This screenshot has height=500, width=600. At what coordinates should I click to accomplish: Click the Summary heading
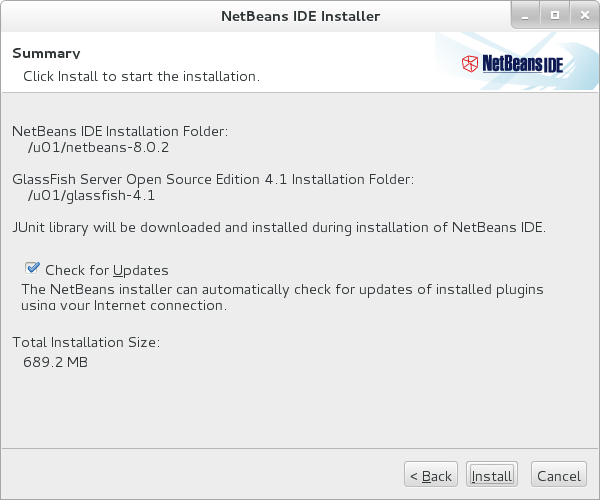click(46, 53)
